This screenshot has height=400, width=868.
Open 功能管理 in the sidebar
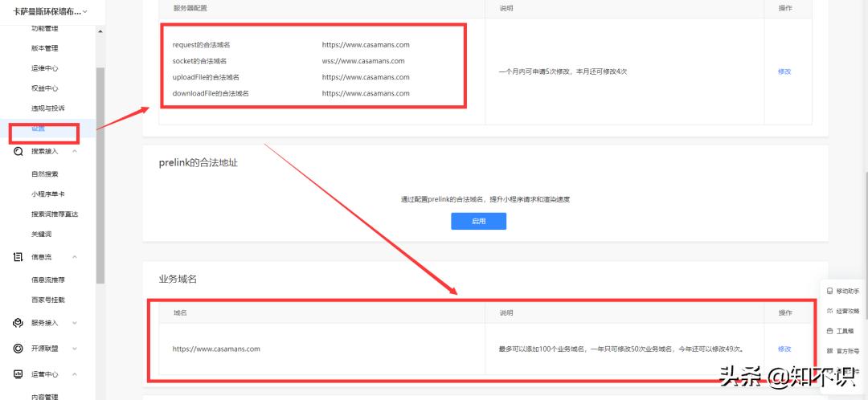click(x=45, y=28)
